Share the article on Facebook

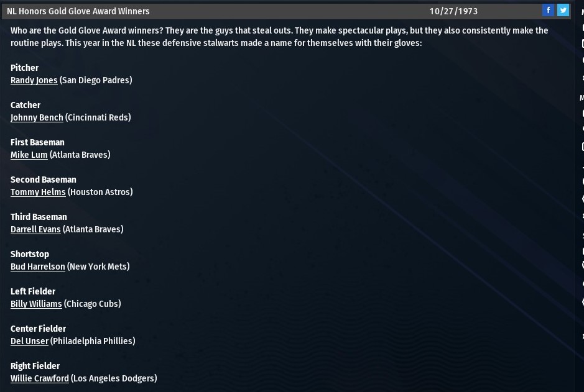[548, 10]
